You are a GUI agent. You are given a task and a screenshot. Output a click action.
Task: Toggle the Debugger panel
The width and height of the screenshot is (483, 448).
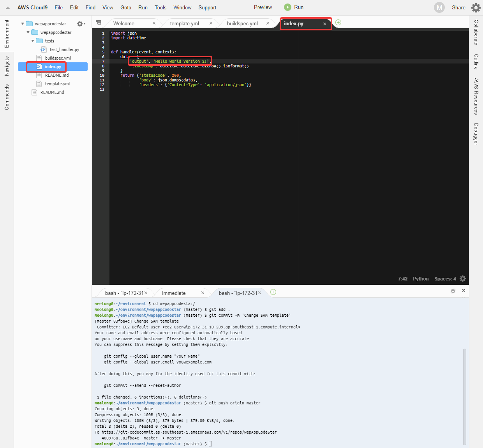click(x=476, y=134)
